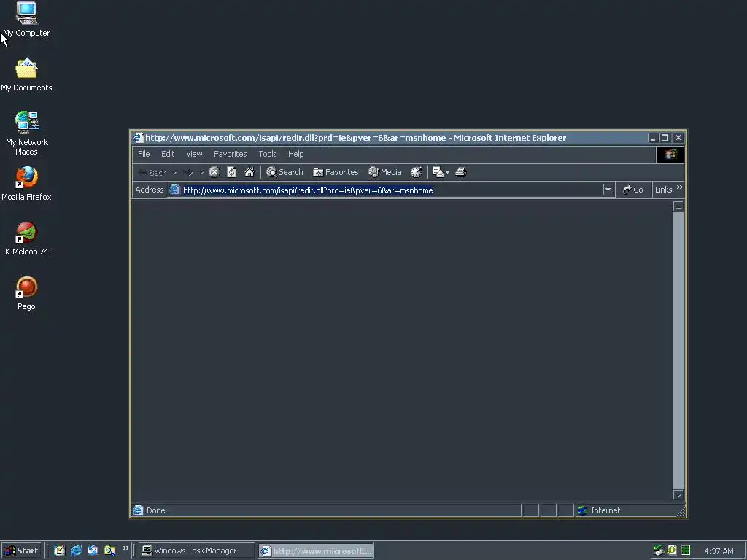Click the Stop loading icon
The width and height of the screenshot is (747, 560).
pos(214,172)
